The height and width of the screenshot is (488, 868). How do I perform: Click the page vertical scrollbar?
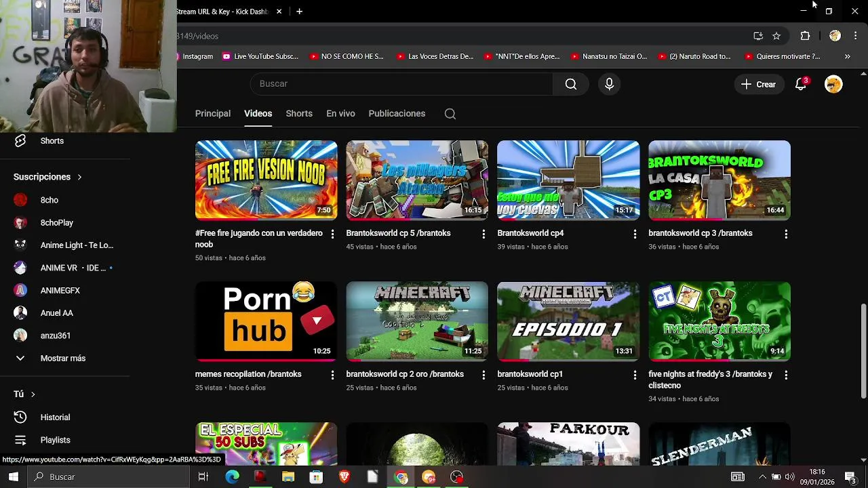click(863, 352)
